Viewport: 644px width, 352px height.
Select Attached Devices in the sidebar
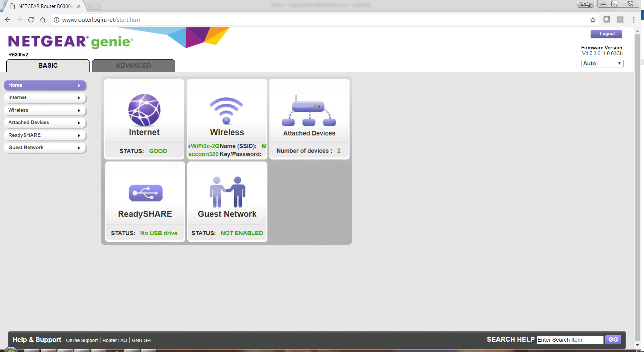click(x=45, y=122)
